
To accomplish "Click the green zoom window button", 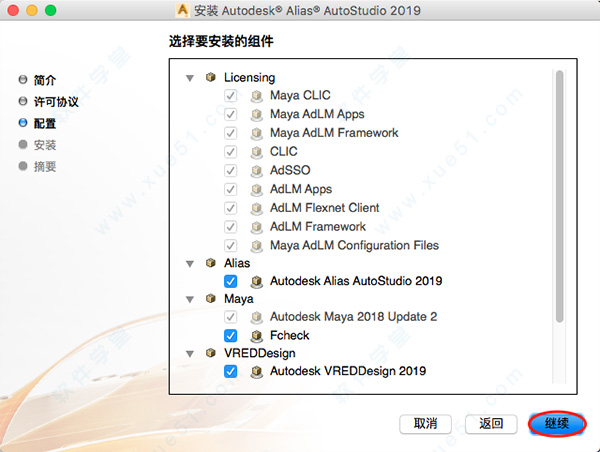I will [x=51, y=10].
